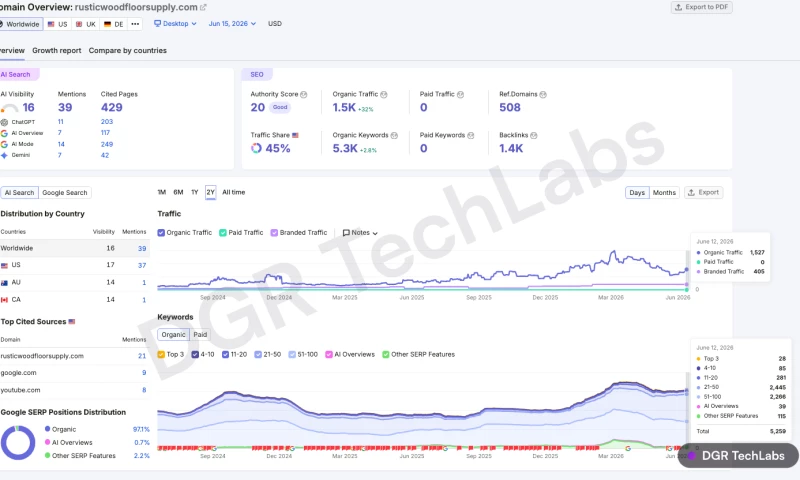Select the Paid keywords tab
The image size is (800, 480).
(x=200, y=335)
